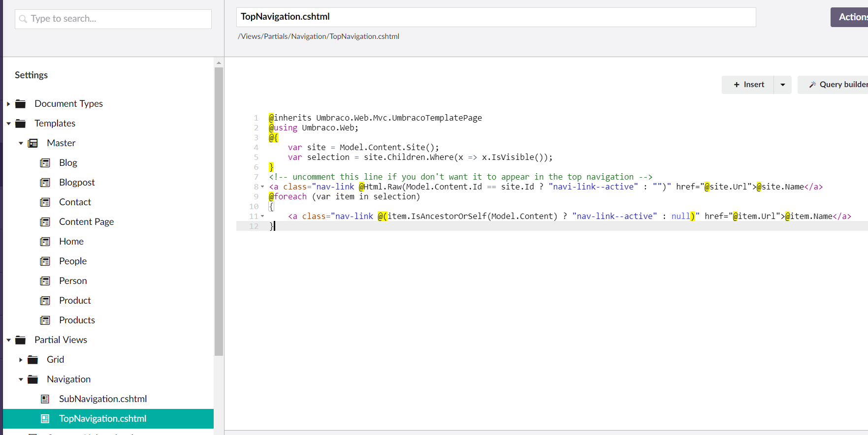This screenshot has width=868, height=435.
Task: Click the Partial Views label
Action: click(x=61, y=340)
